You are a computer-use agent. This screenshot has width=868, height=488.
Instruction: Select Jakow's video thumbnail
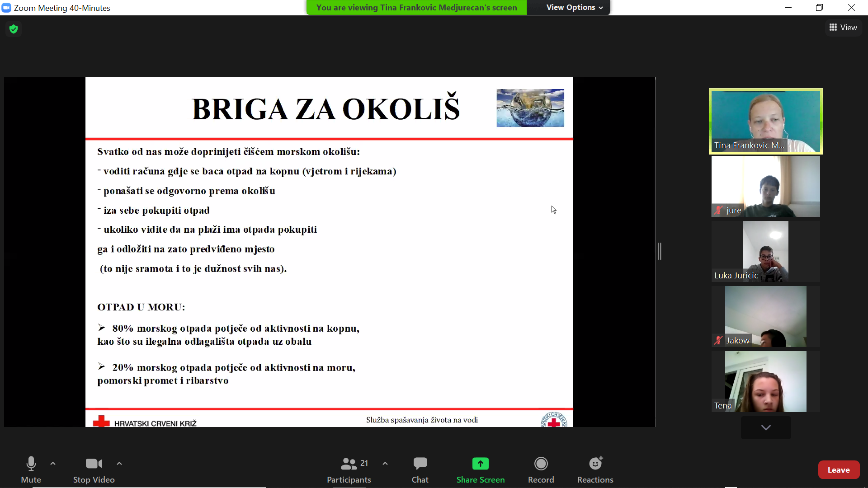coord(766,316)
